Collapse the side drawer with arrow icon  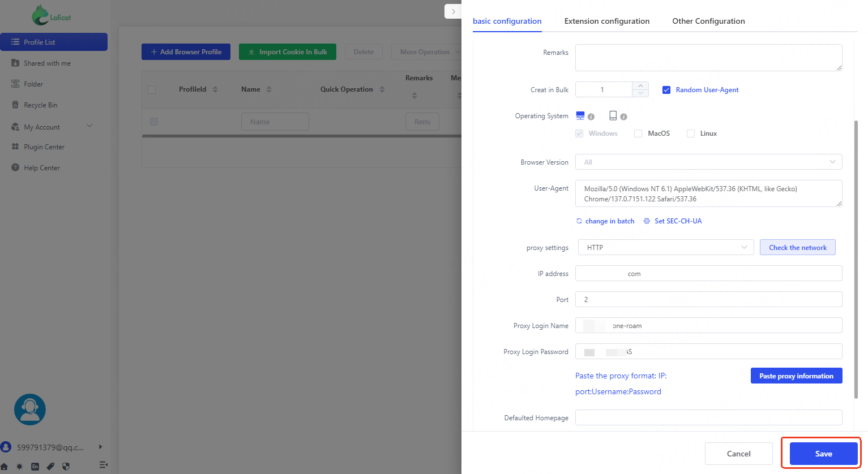click(x=453, y=11)
